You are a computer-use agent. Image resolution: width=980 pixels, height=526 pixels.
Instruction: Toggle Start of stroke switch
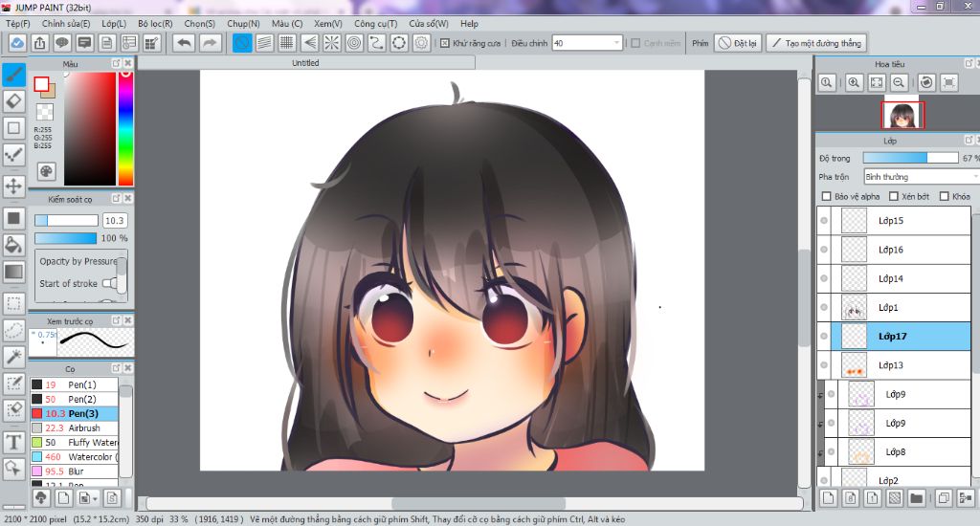109,283
